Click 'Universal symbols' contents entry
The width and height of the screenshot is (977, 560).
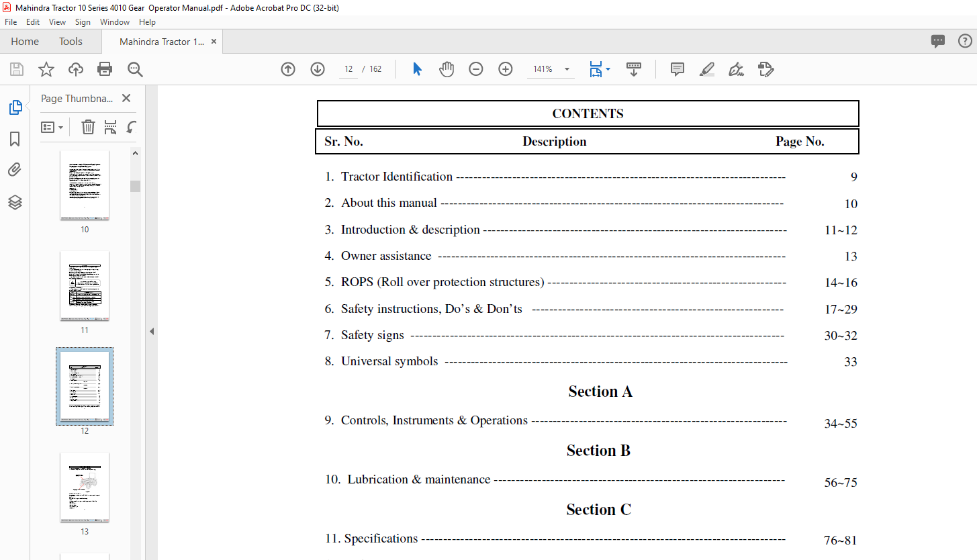(x=389, y=361)
